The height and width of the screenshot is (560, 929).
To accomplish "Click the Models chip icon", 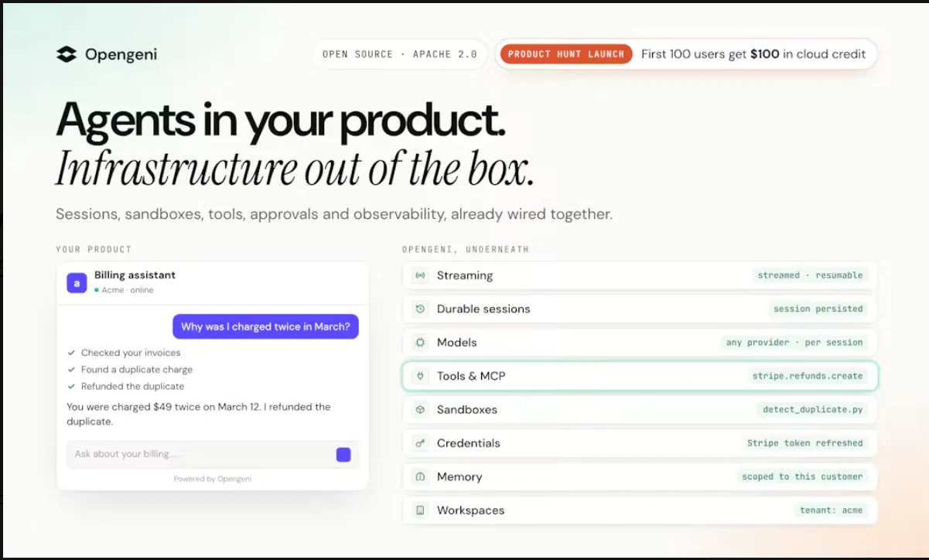I will [420, 343].
